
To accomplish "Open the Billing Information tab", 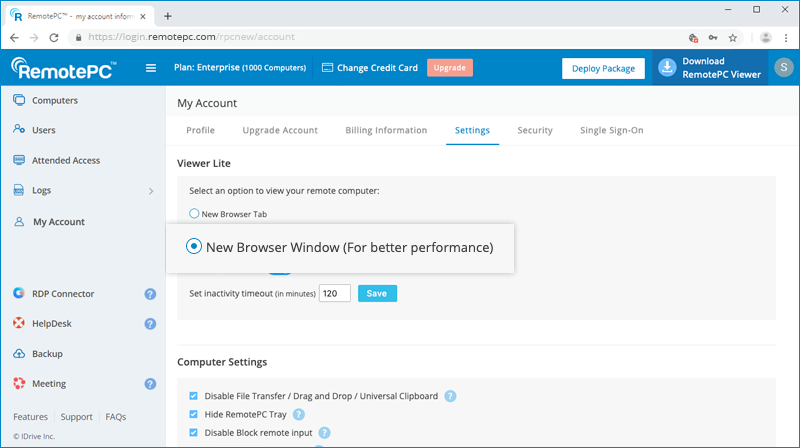I will 386,130.
